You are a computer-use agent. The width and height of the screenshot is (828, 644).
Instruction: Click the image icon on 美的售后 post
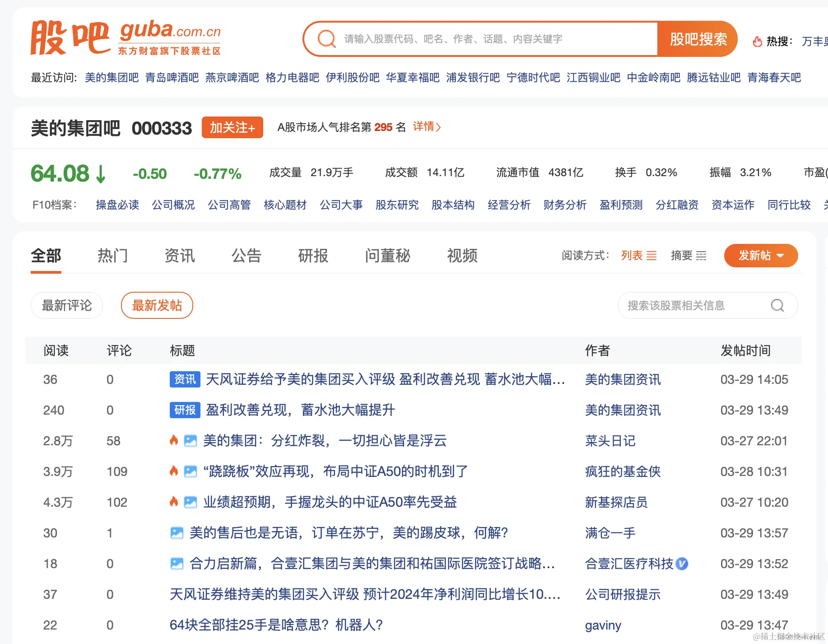pos(177,533)
